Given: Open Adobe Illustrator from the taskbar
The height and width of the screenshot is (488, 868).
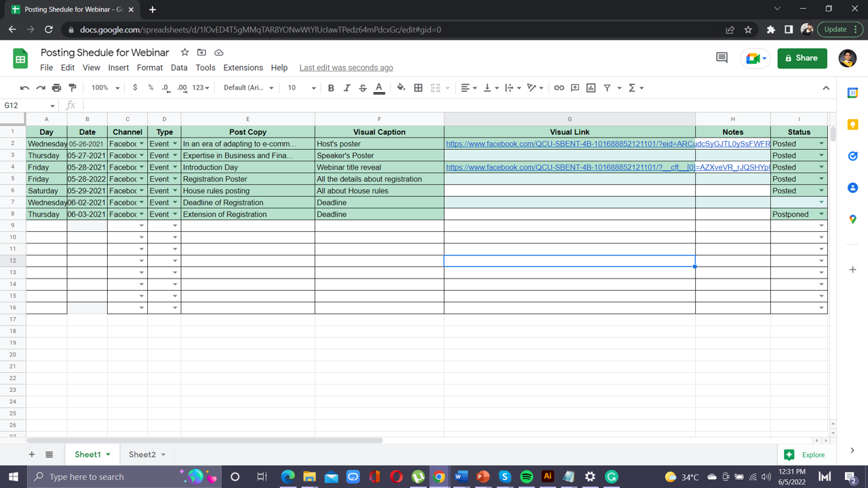Looking at the screenshot, I should coord(548,476).
